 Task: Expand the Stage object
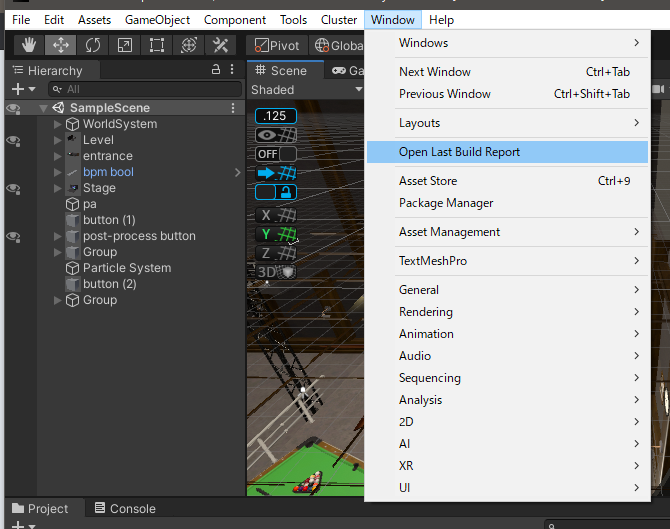coord(58,188)
